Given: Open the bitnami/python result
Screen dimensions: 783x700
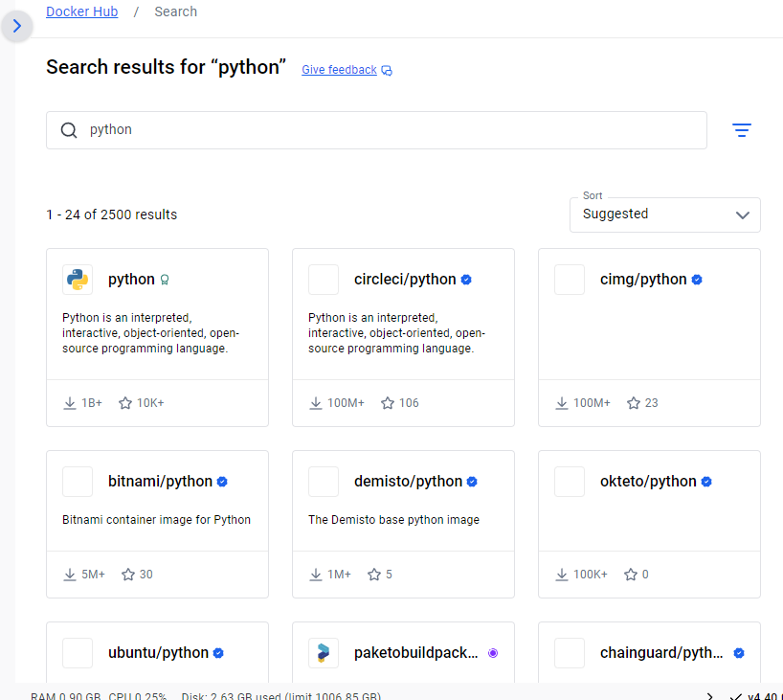Looking at the screenshot, I should [160, 481].
